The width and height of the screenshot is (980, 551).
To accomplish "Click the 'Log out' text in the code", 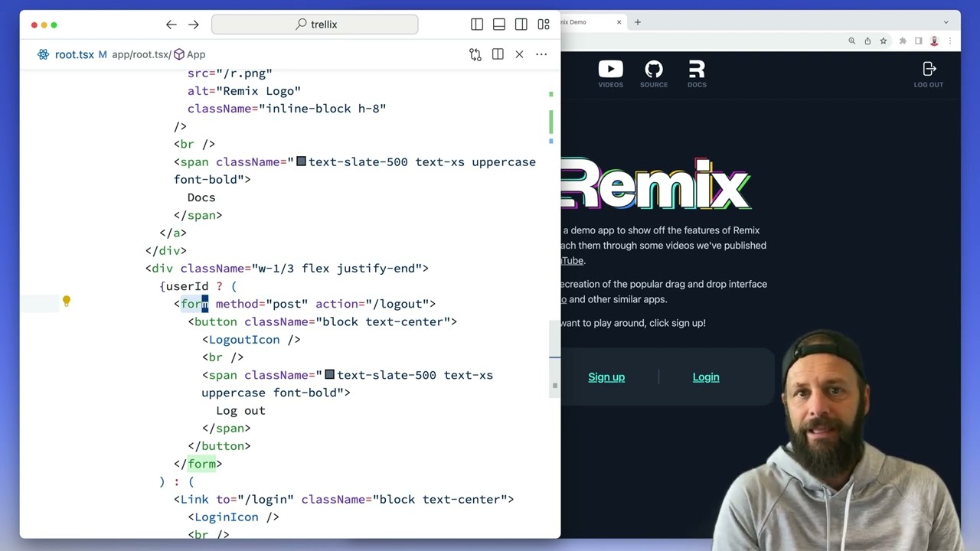I will pyautogui.click(x=240, y=411).
